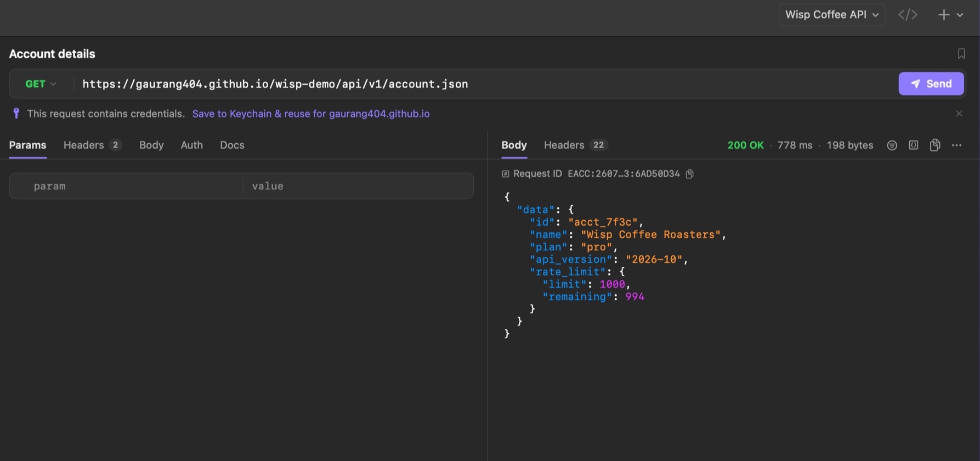Open the code snippet view icon
Image resolution: width=980 pixels, height=461 pixels.
(908, 15)
